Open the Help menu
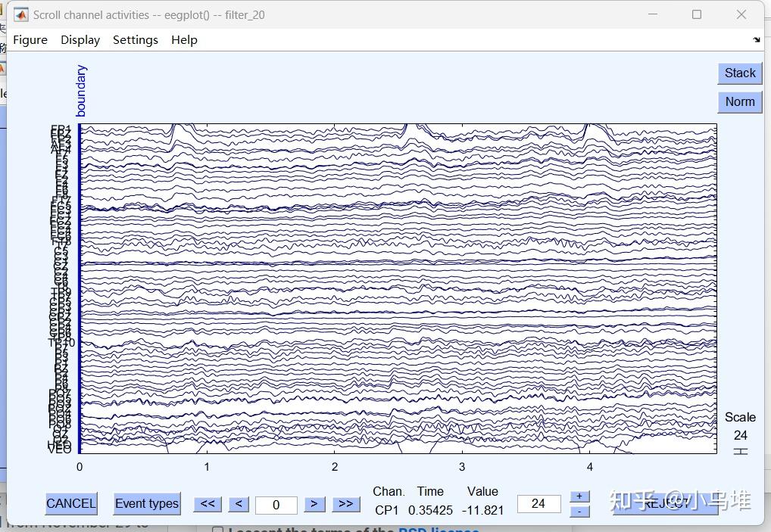This screenshot has width=771, height=532. [x=184, y=40]
